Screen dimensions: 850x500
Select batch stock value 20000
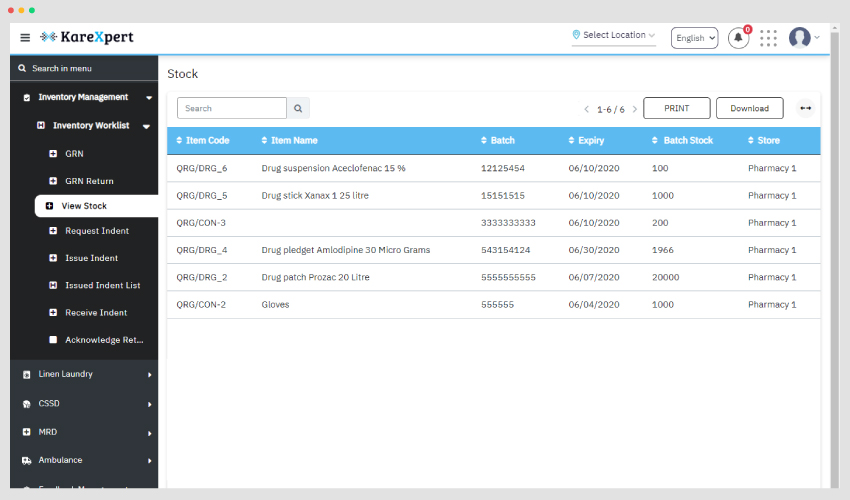[665, 277]
